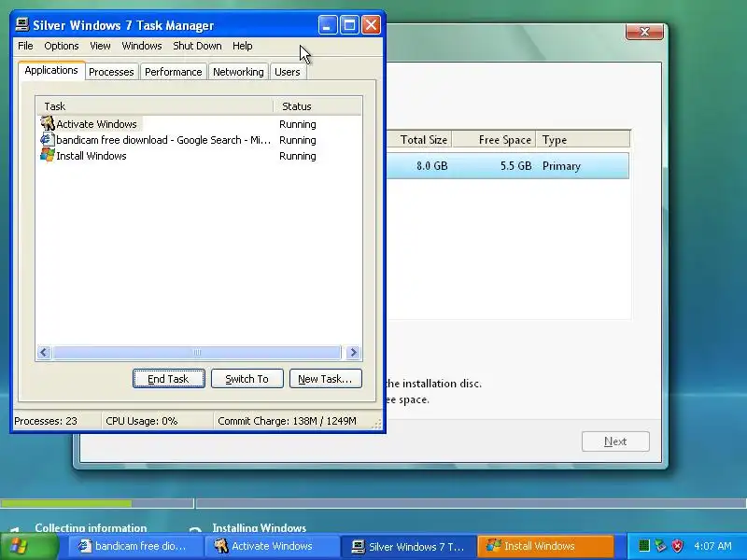Click the Switch To button
Viewport: 747px width, 560px height.
click(247, 379)
